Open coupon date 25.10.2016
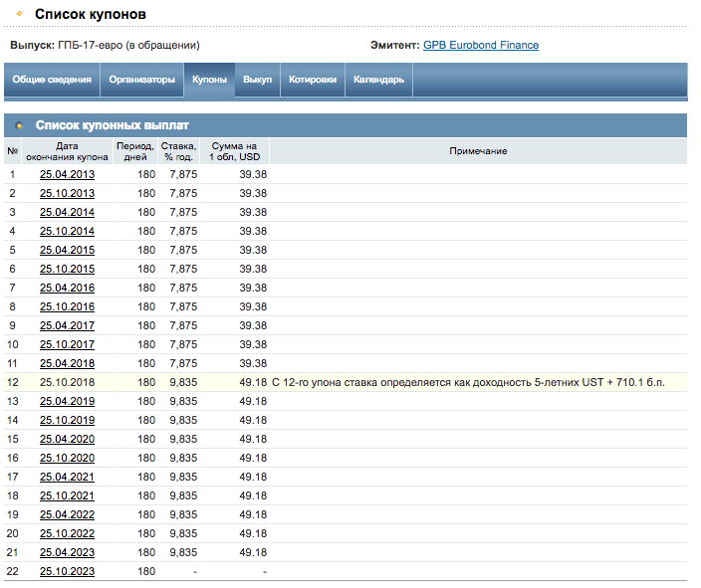The image size is (701, 588). 67,307
